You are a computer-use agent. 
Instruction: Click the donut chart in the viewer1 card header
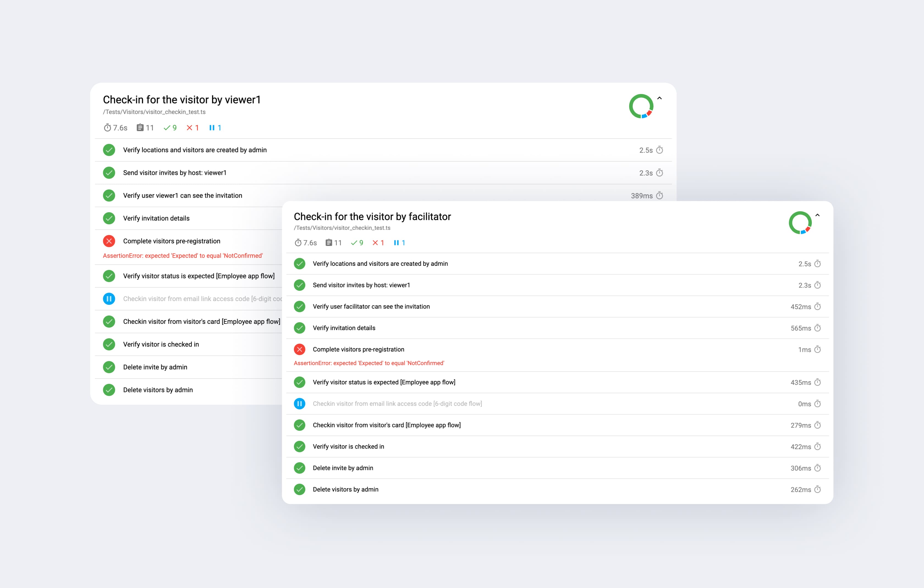[x=641, y=106]
